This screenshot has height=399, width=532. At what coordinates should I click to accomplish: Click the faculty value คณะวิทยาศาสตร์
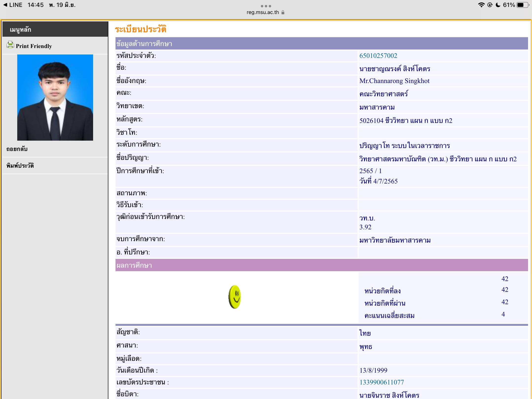[384, 94]
